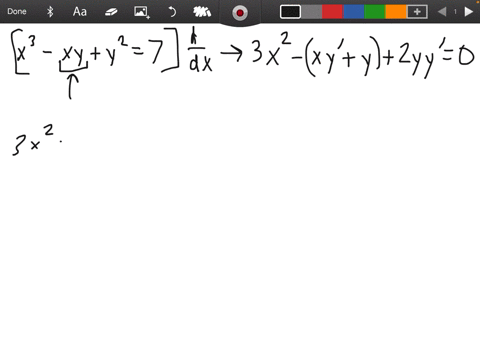Go to the previous page arrow
Image resolution: width=480 pixels, height=360 pixels.
coord(442,12)
